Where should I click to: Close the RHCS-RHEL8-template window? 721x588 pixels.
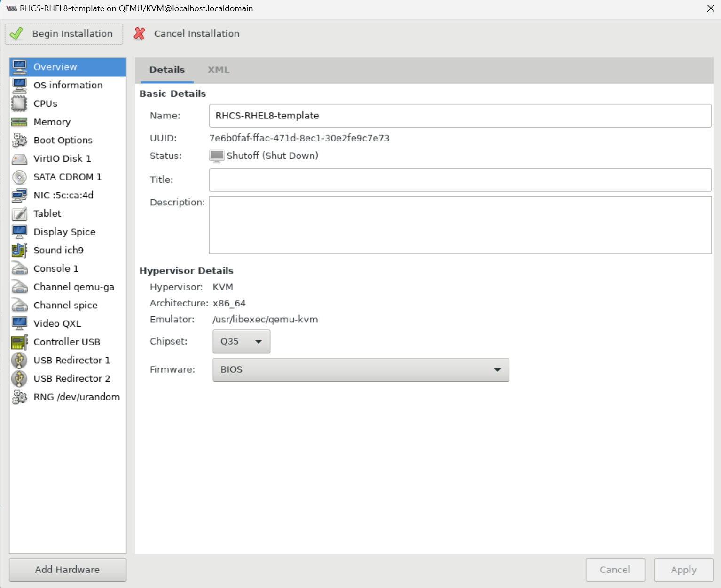pyautogui.click(x=711, y=8)
